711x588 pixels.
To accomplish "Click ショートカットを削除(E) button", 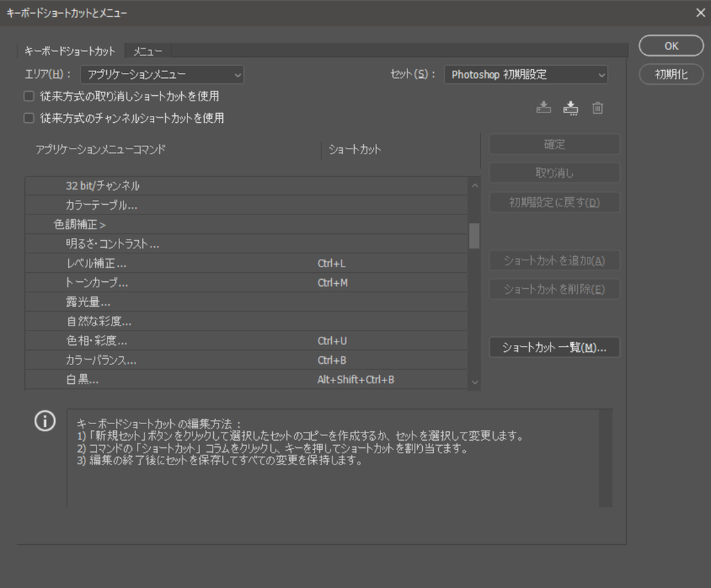I will tap(554, 288).
